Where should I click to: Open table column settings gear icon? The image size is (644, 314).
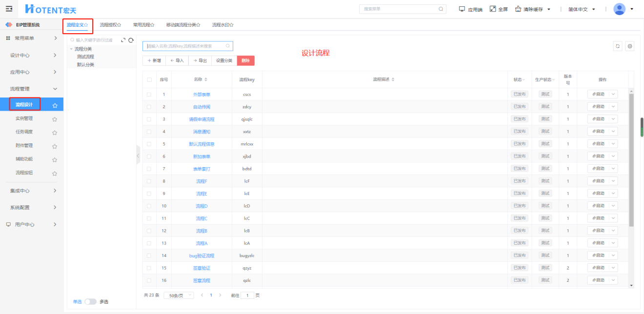coord(630,46)
